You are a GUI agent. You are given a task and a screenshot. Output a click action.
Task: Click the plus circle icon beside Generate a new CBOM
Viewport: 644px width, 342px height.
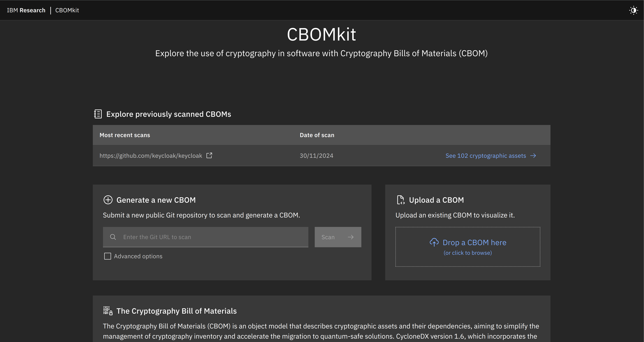(x=108, y=200)
